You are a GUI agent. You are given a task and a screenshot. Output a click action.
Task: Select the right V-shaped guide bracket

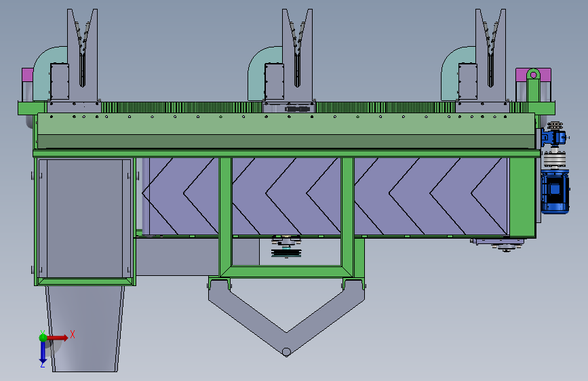pyautogui.click(x=490, y=56)
